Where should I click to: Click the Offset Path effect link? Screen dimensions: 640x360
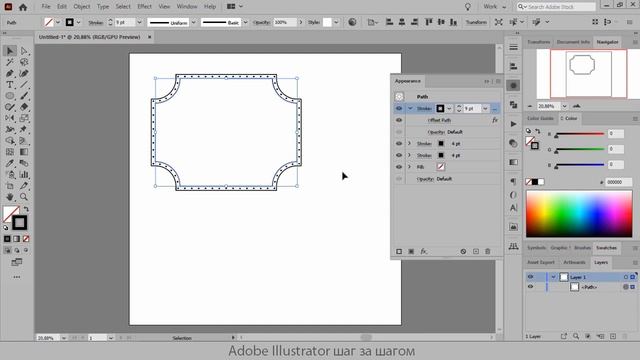(x=440, y=120)
